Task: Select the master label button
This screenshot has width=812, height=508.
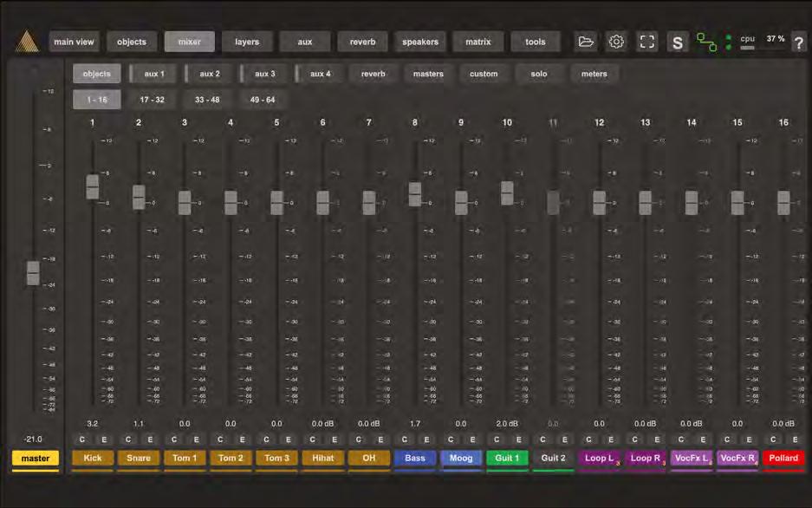Action: [36, 459]
